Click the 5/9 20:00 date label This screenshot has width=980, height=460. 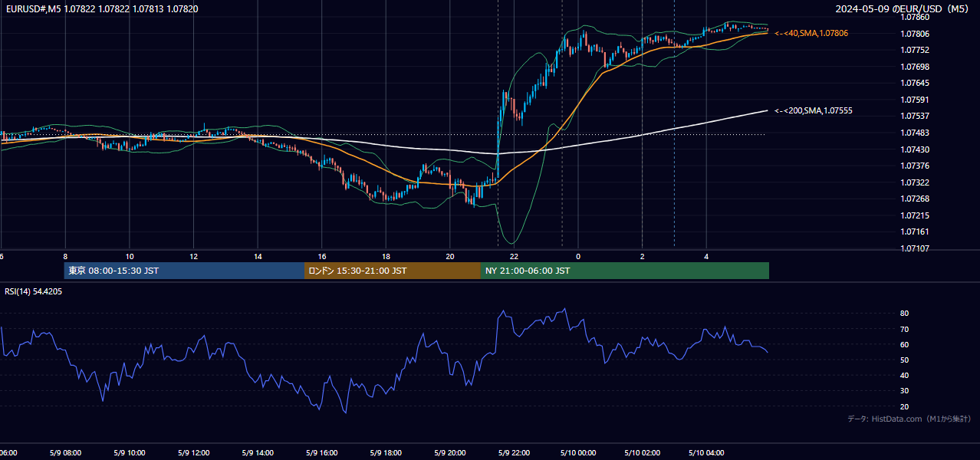449,453
